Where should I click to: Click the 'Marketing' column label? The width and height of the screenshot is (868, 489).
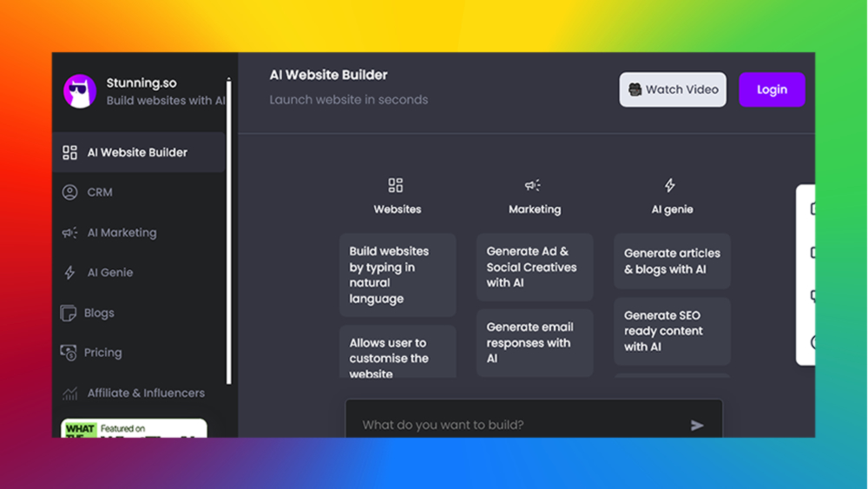tap(535, 209)
